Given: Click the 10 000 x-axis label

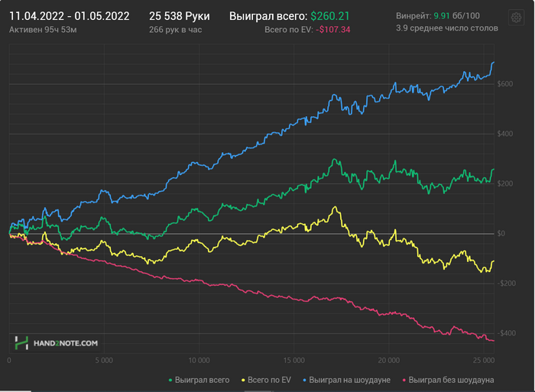Looking at the screenshot, I should pos(199,361).
